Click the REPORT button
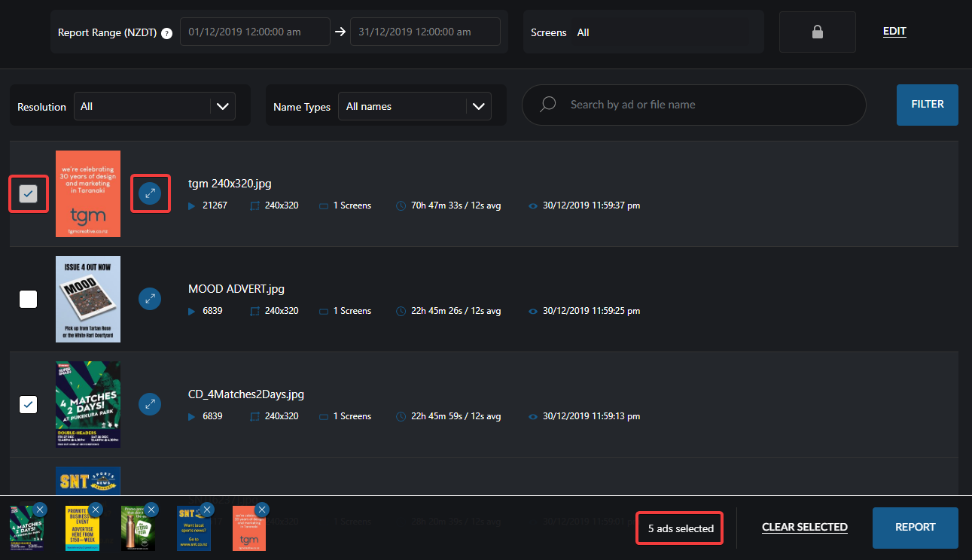Viewport: 972px width, 560px height. [916, 528]
